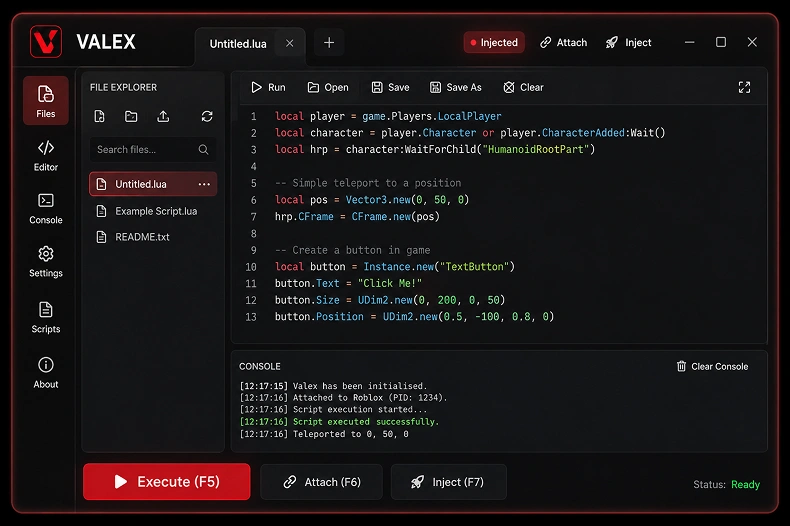Open the Console sidebar view
Screen dimensions: 790x526
coord(46,209)
